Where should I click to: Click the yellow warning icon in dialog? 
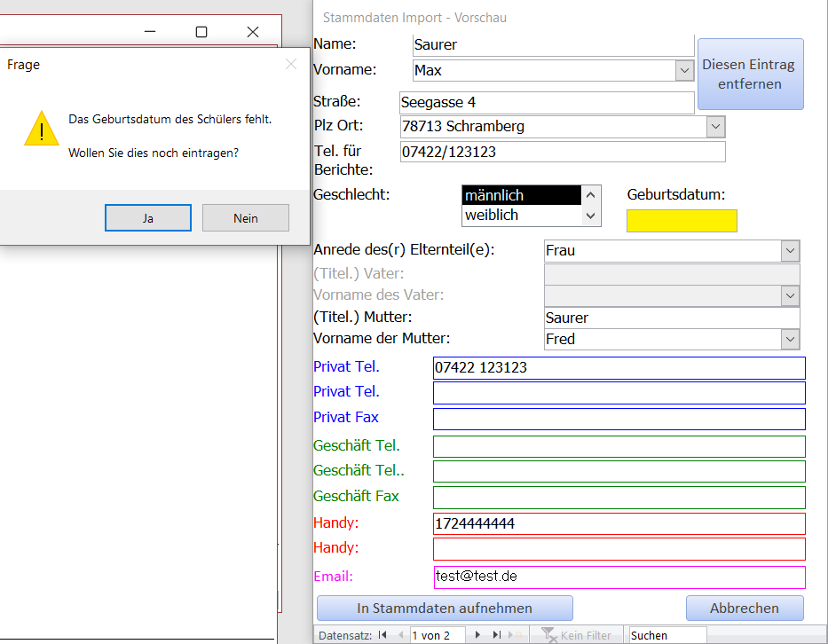pyautogui.click(x=42, y=129)
